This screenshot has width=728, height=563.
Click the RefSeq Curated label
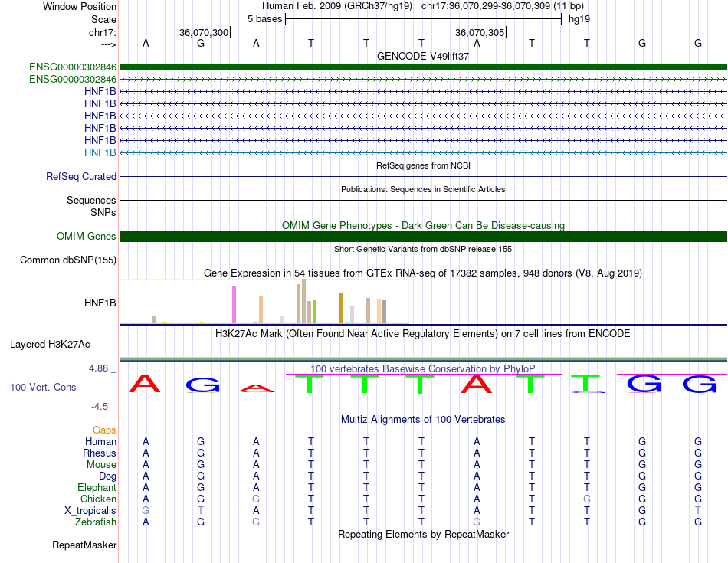click(80, 176)
